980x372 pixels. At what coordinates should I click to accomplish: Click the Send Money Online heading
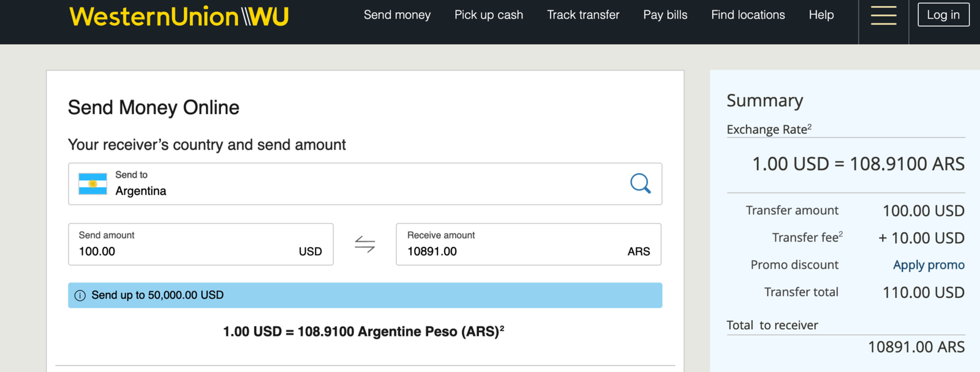click(x=154, y=107)
